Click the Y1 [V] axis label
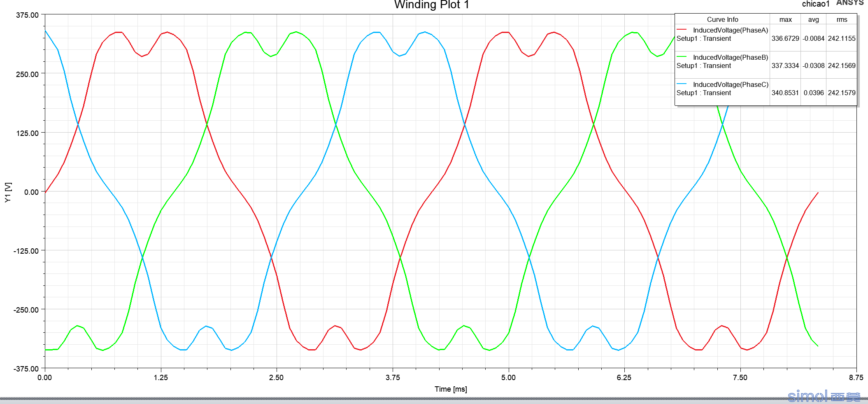 click(x=8, y=192)
